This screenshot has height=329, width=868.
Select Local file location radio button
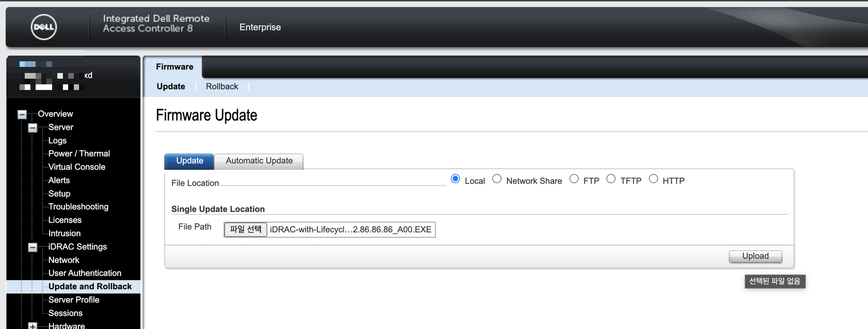[x=455, y=179]
